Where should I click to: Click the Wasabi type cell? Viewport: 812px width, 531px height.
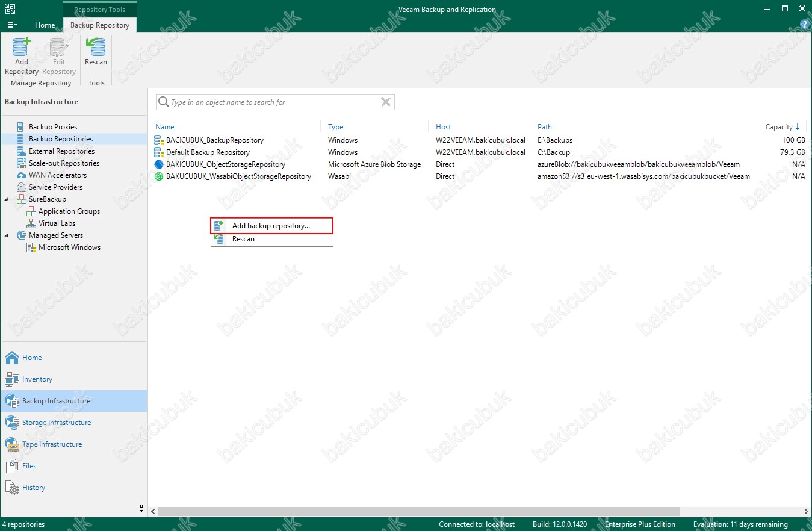tap(339, 176)
